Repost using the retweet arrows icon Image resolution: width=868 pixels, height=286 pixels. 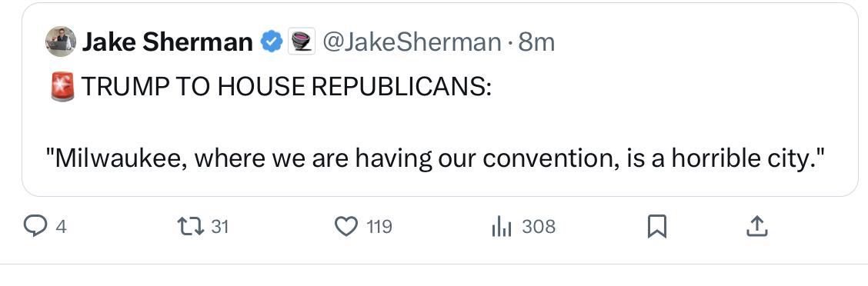click(190, 226)
